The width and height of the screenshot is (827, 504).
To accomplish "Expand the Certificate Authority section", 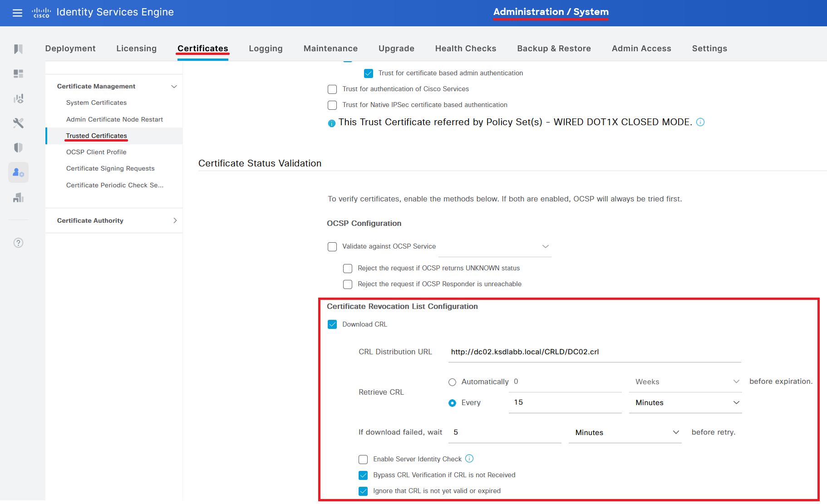I will click(175, 220).
